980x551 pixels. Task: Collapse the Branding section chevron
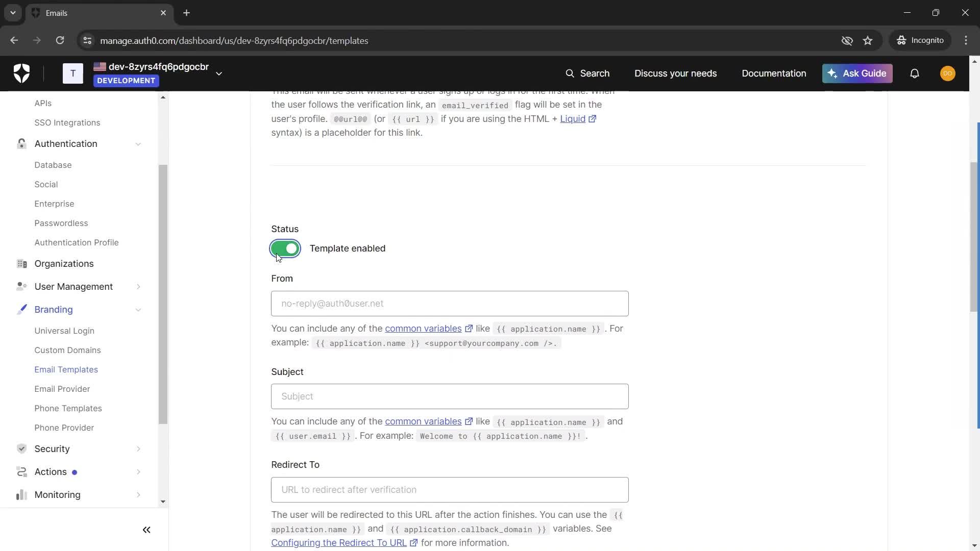[x=138, y=310]
